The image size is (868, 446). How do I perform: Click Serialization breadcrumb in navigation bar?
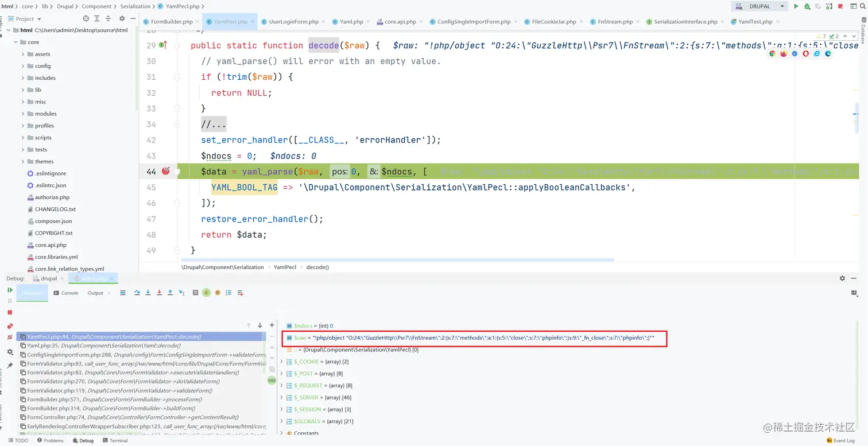135,6
